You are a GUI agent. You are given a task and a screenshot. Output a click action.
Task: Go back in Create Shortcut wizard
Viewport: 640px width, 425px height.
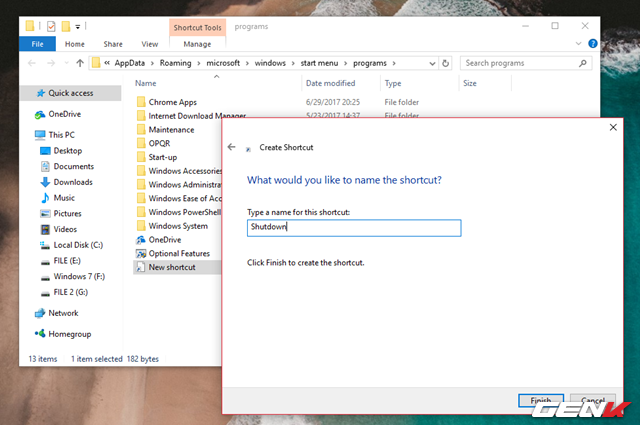(x=231, y=147)
